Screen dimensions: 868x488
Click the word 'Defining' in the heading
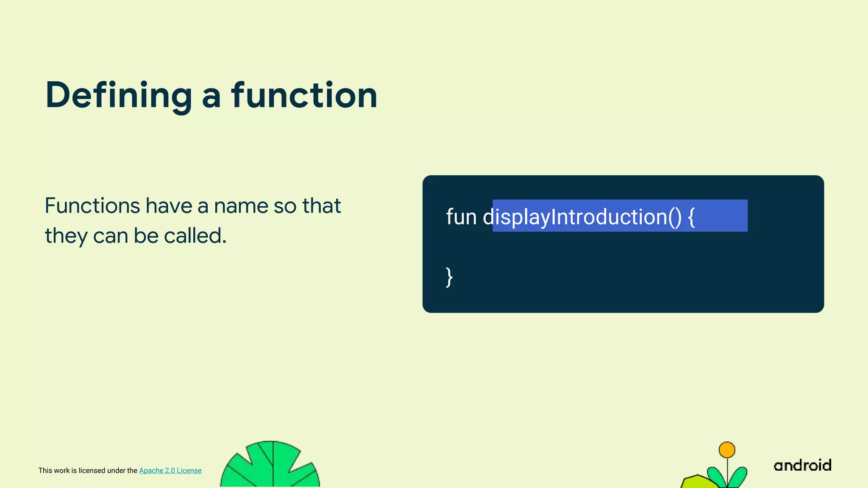click(x=119, y=95)
